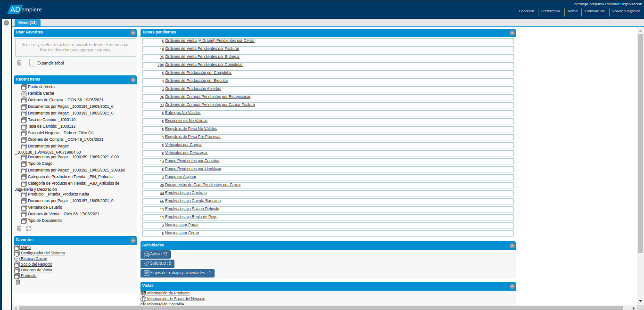Open Reinicia Cache from Recent Items
644x310 pixels.
41,93
